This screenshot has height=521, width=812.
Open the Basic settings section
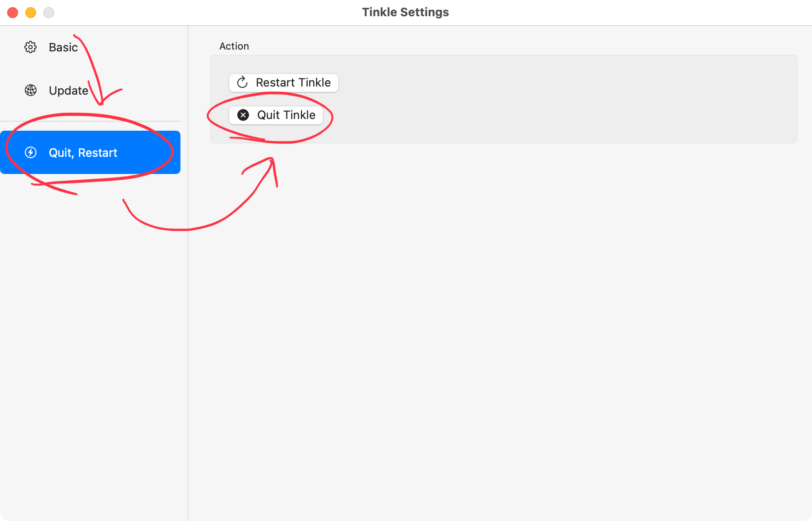point(63,47)
